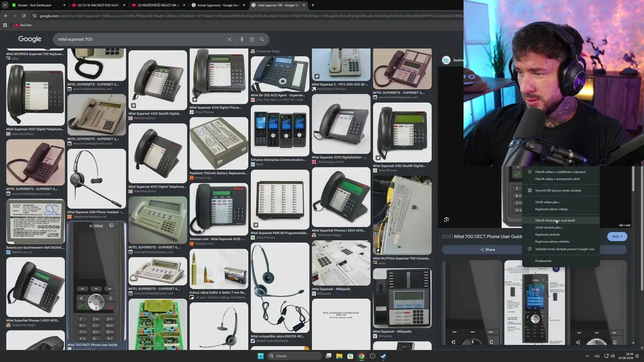Screen dimensions: 644x362
Task: Go back to previous page
Action: [6, 16]
